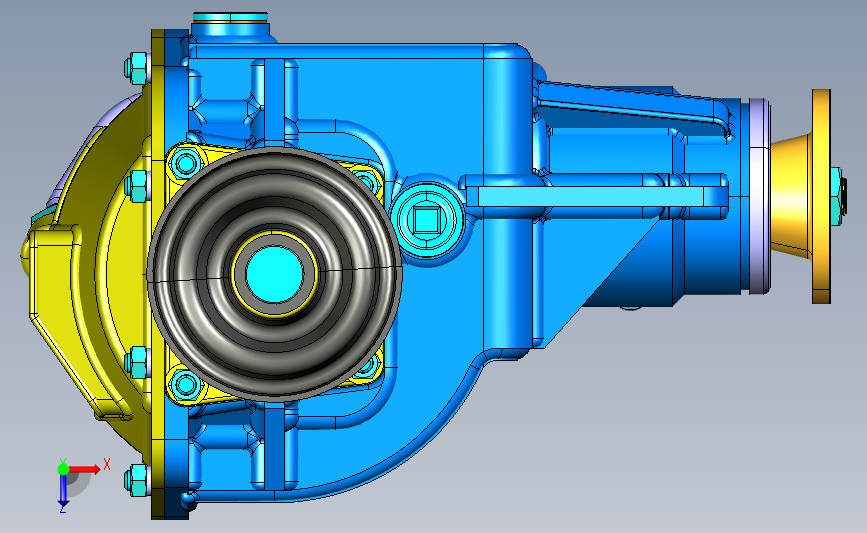Click the blue Z axis arrow of the triad
Viewport: 867px width, 533px height.
(x=63, y=490)
